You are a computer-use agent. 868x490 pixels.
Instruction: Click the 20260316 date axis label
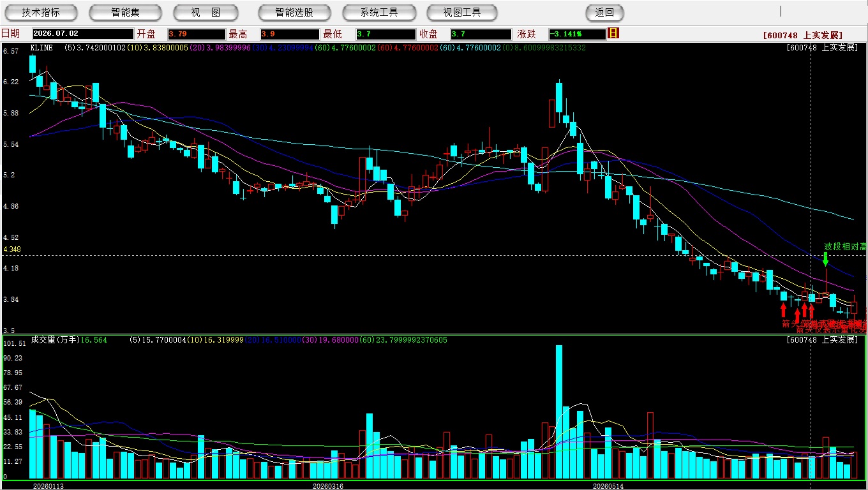click(x=327, y=486)
